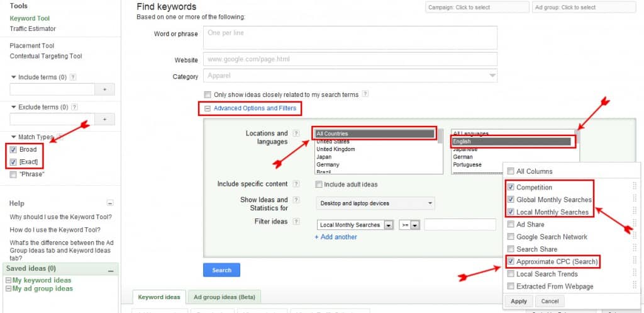Check Only show ideas closely related option

click(x=208, y=94)
